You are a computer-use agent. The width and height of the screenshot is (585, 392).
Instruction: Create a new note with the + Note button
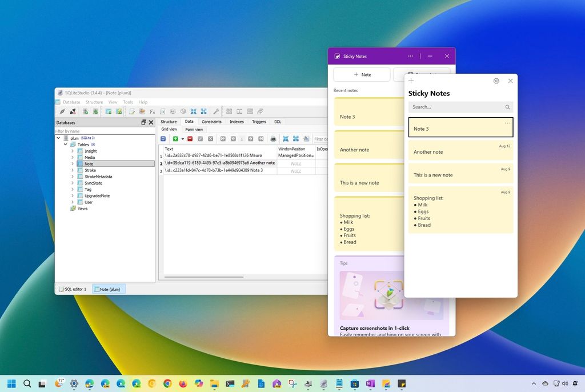tap(362, 74)
